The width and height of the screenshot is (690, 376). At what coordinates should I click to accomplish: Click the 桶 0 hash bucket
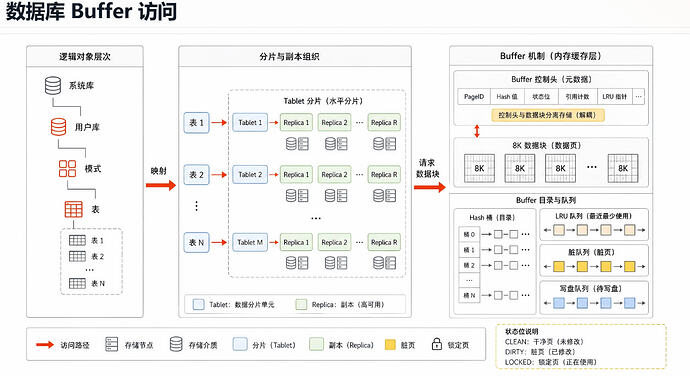point(469,234)
